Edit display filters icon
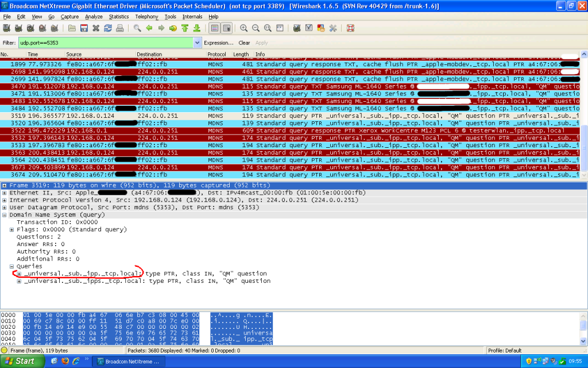588x368 pixels. (x=309, y=28)
